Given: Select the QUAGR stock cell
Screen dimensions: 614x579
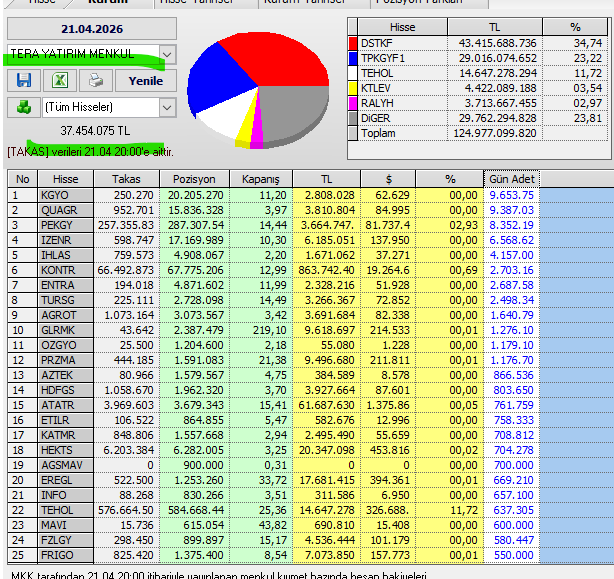Looking at the screenshot, I should (x=66, y=210).
